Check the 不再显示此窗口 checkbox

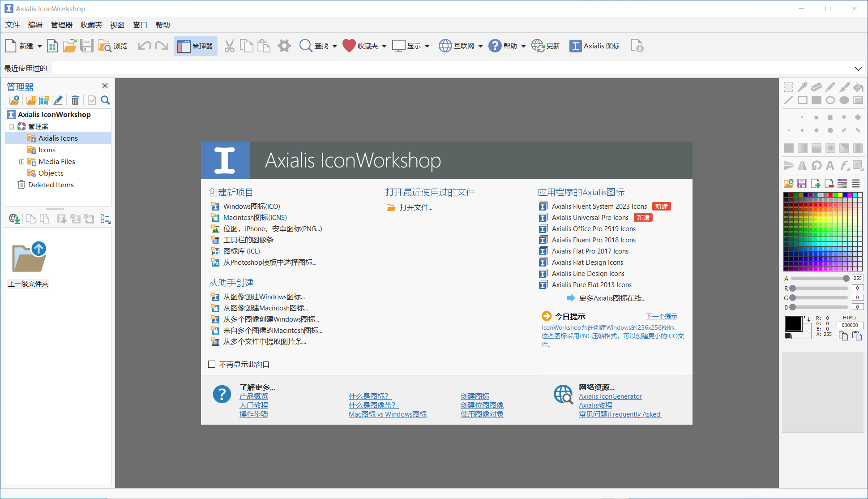pyautogui.click(x=212, y=364)
